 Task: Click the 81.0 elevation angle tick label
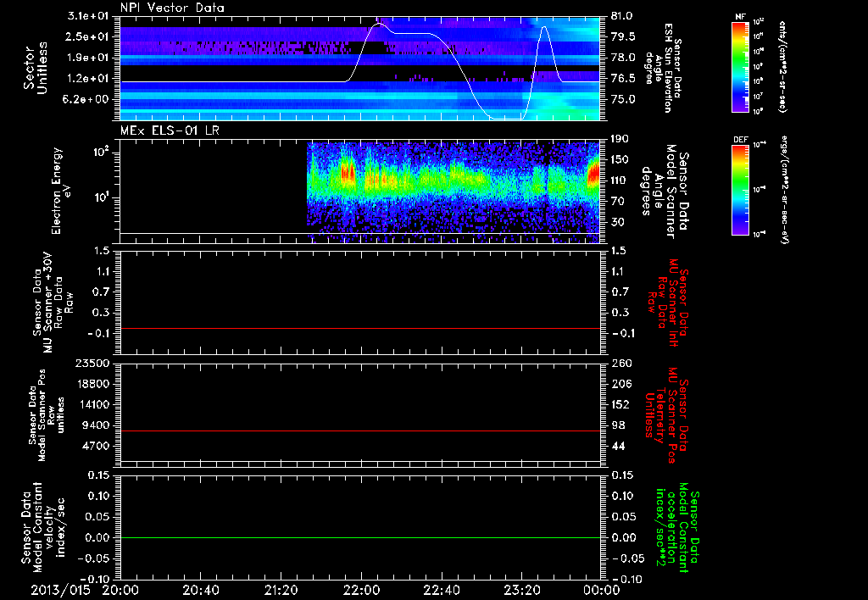(x=623, y=16)
